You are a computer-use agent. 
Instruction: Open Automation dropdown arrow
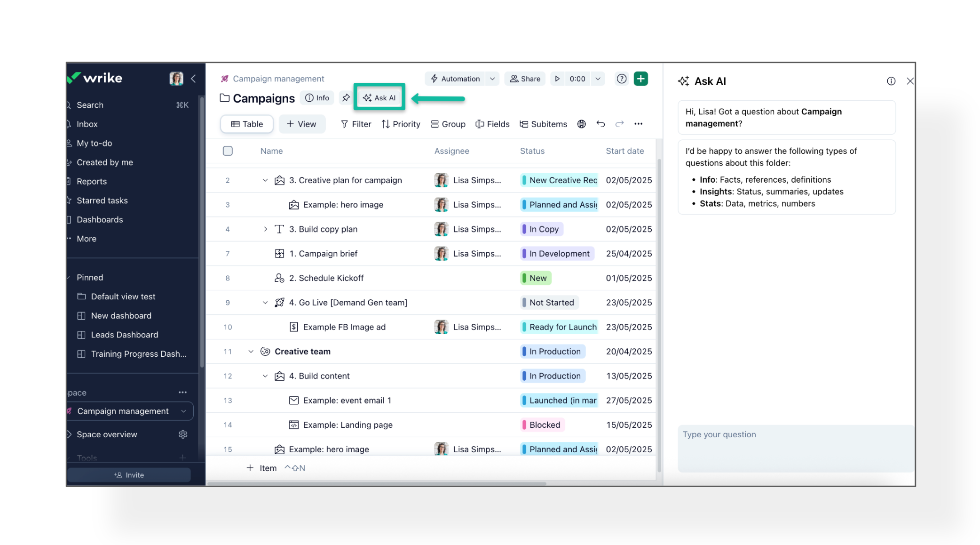492,79
